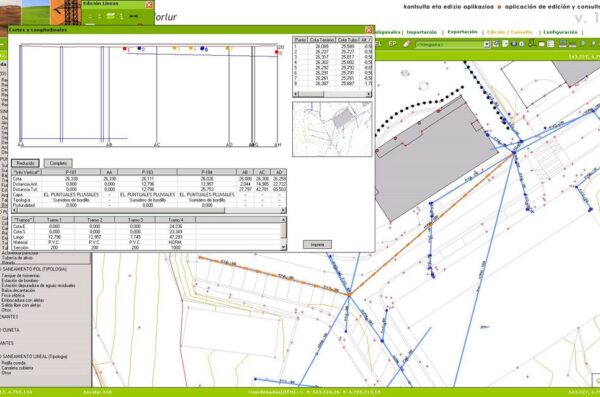Click the Reducido button
The image size is (600, 397).
pyautogui.click(x=25, y=163)
